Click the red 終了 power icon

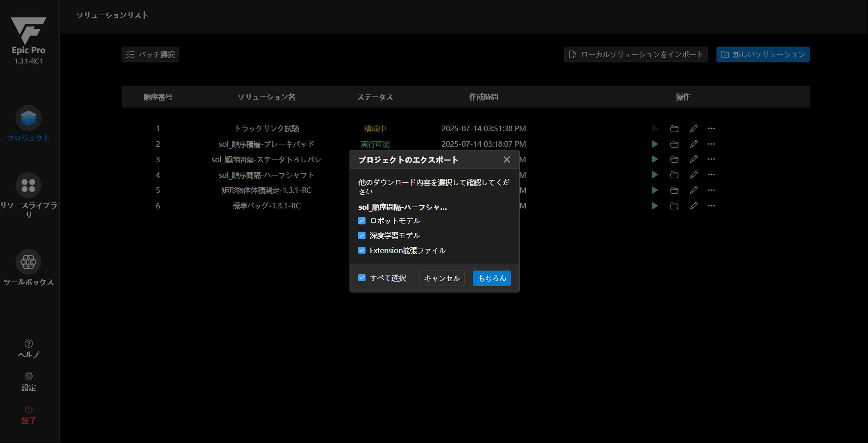click(29, 409)
